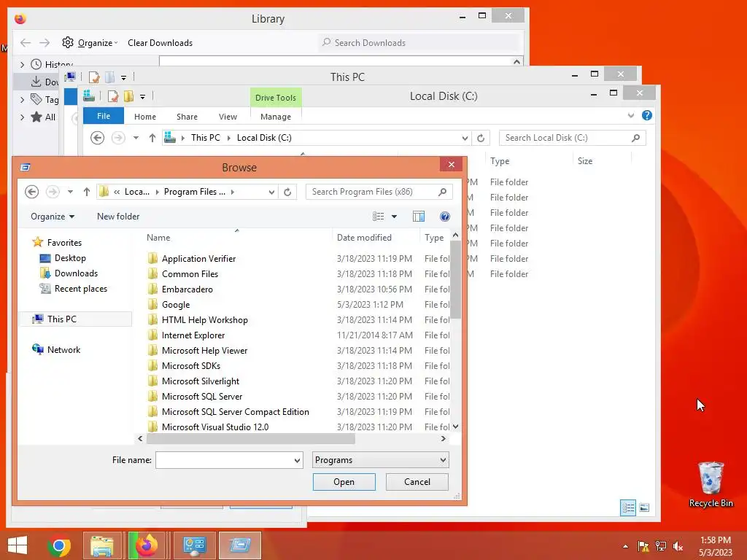Go back in Local Disk (C:) window
Image resolution: width=747 pixels, height=560 pixels.
point(97,138)
